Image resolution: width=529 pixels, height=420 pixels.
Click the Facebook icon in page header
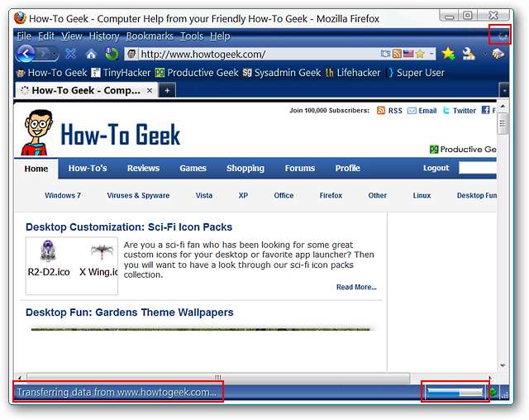coord(485,110)
